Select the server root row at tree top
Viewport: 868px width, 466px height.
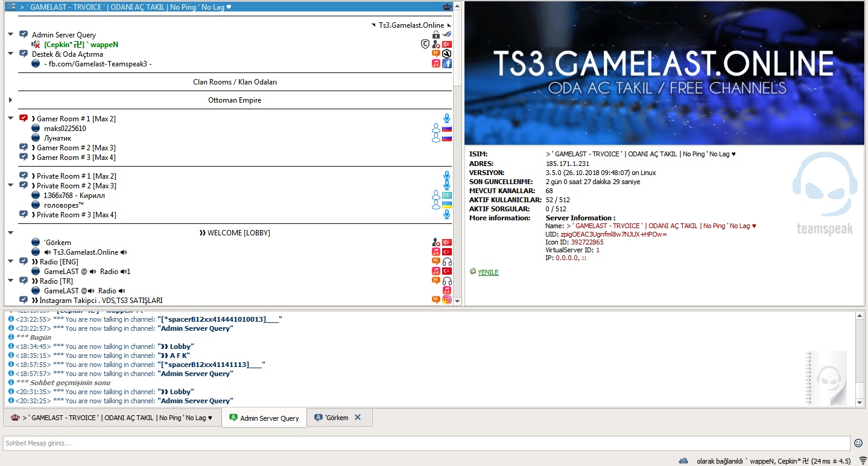(x=229, y=7)
